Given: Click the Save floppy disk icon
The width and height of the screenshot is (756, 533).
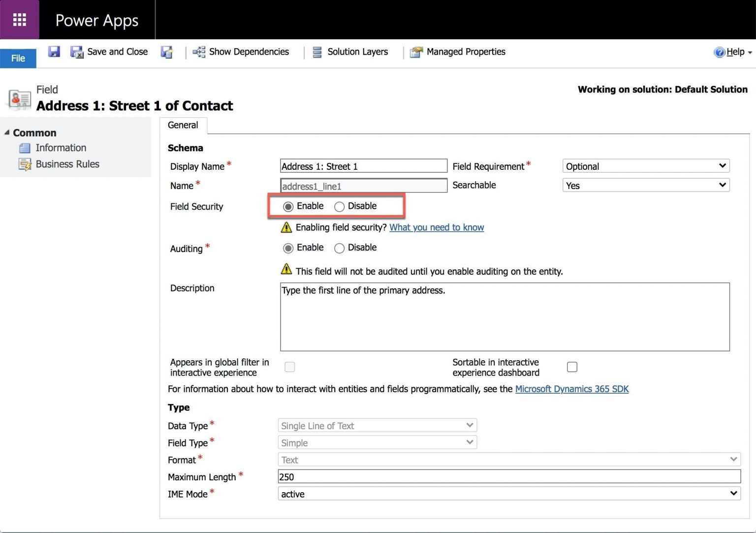Looking at the screenshot, I should pyautogui.click(x=54, y=52).
